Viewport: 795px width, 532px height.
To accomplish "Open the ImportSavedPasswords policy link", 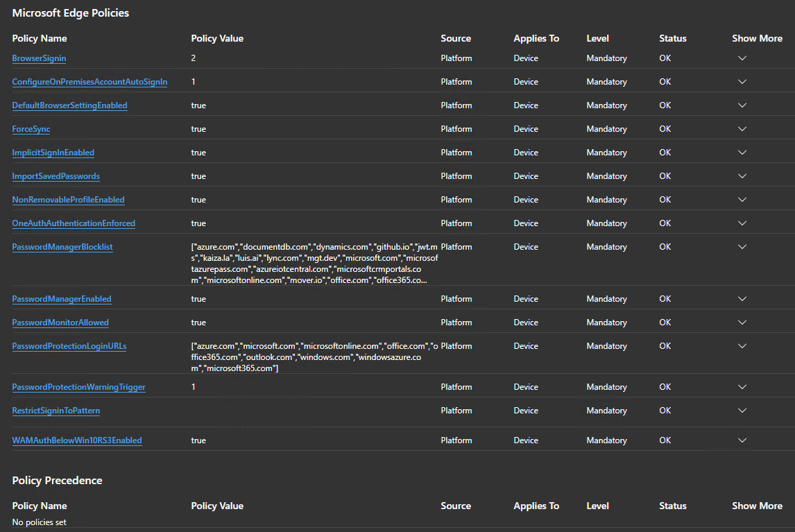I will [x=55, y=176].
